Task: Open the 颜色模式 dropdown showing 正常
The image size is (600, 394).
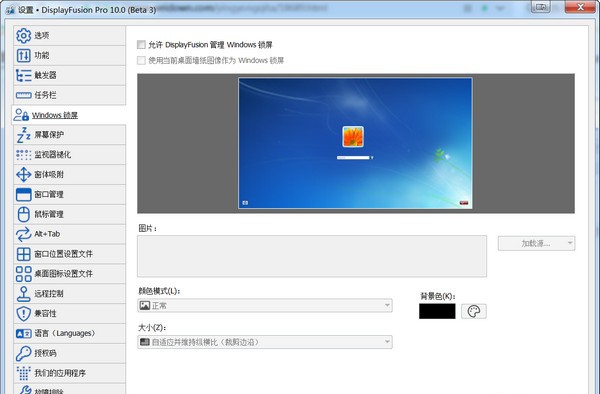Action: click(x=265, y=305)
